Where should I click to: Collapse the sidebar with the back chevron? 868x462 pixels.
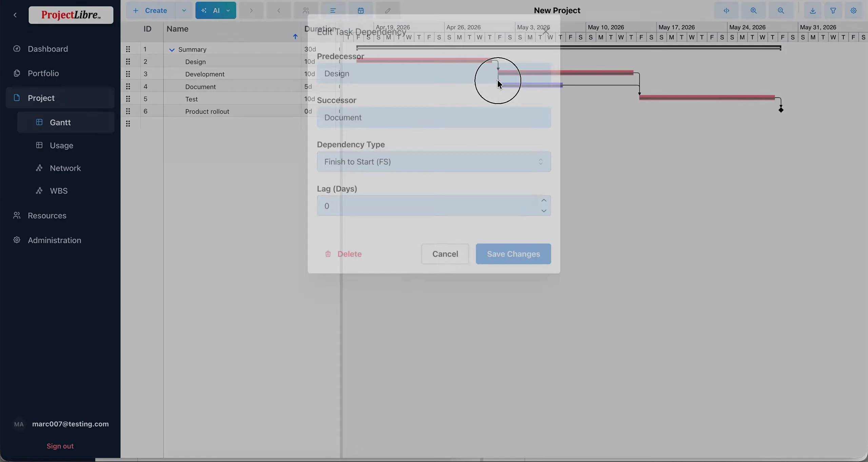tap(15, 15)
